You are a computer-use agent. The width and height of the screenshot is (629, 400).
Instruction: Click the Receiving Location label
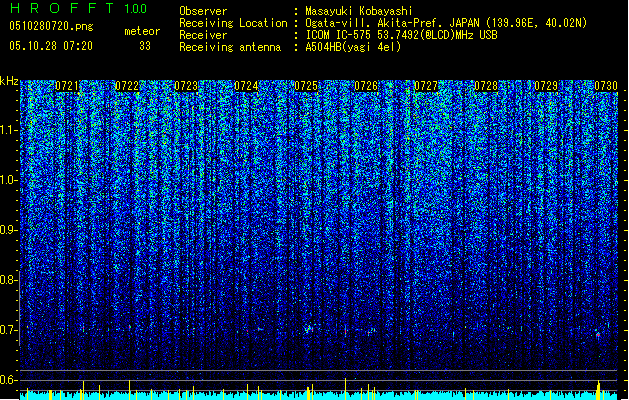[x=233, y=23]
